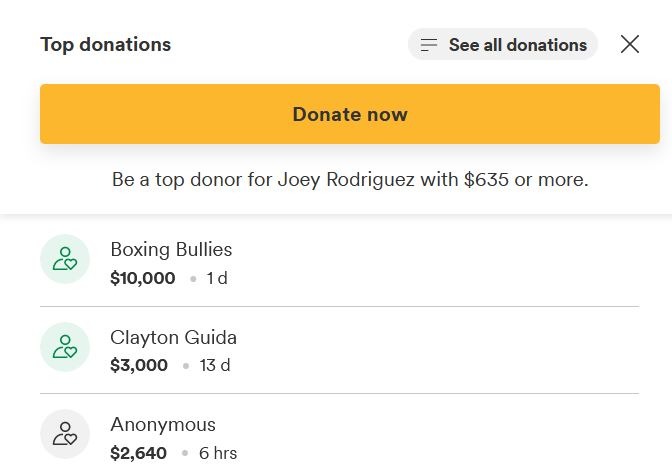
Task: Close the Top donations dialog
Action: click(x=630, y=44)
